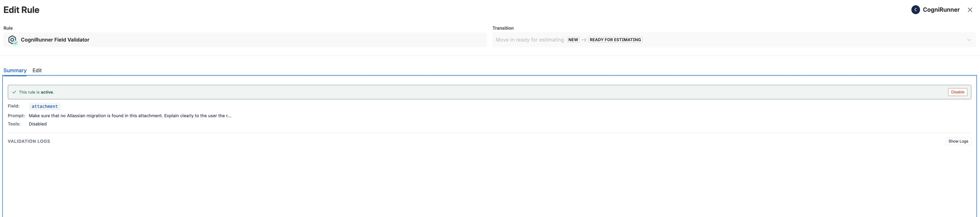Click the READY FOR ESTIMATING status lozenge
This screenshot has width=980, height=217.
615,40
